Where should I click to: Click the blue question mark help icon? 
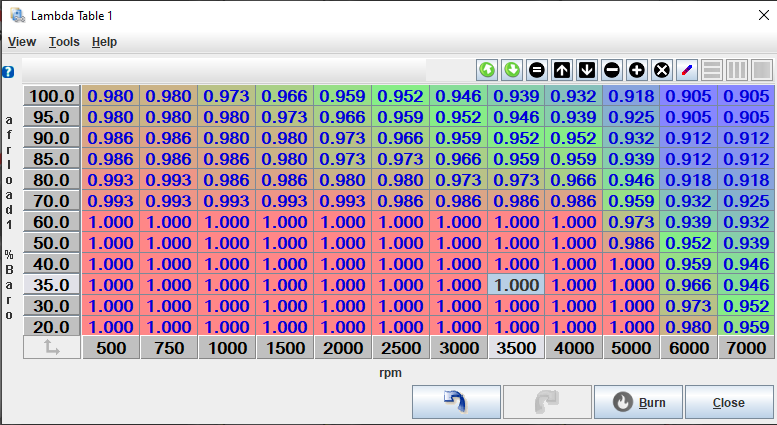coord(8,72)
